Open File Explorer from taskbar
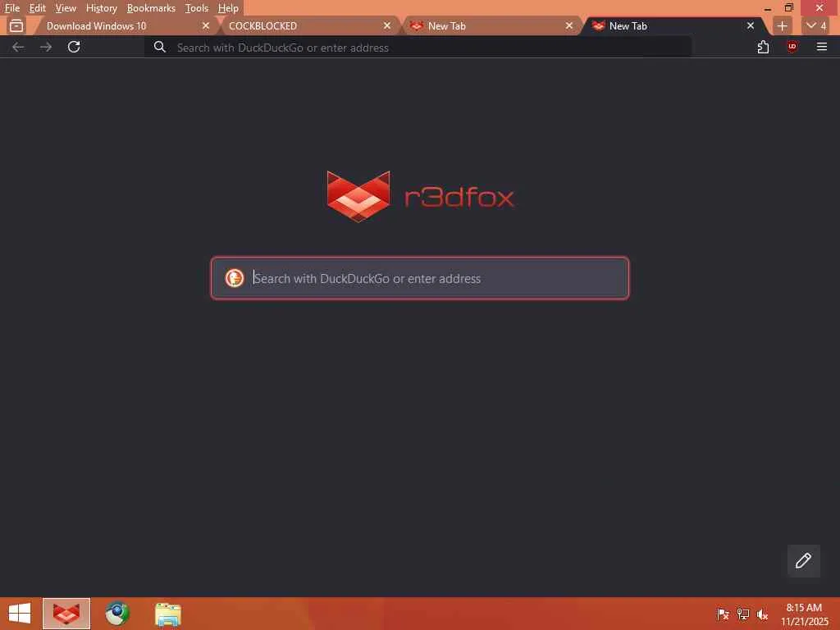 [168, 614]
